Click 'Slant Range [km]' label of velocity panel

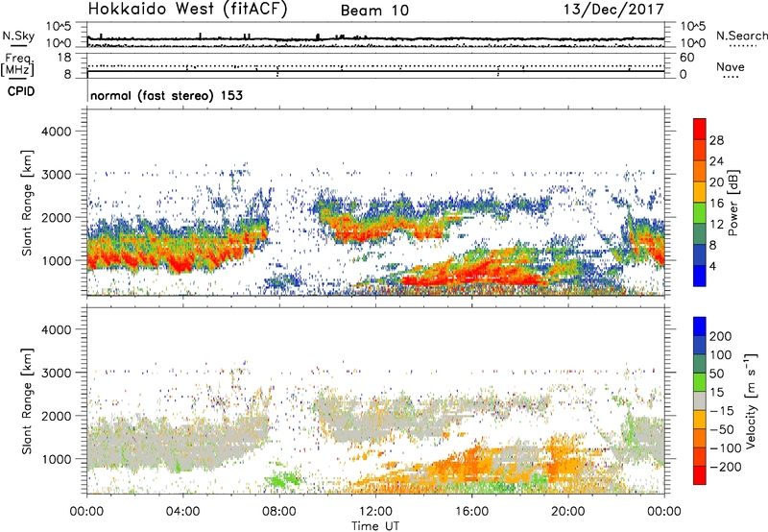(27, 400)
